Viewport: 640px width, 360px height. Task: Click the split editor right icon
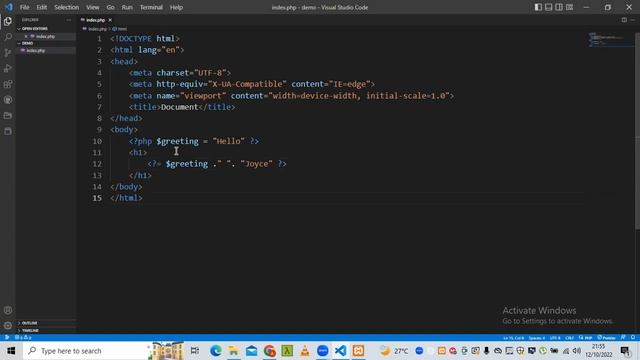(x=624, y=20)
